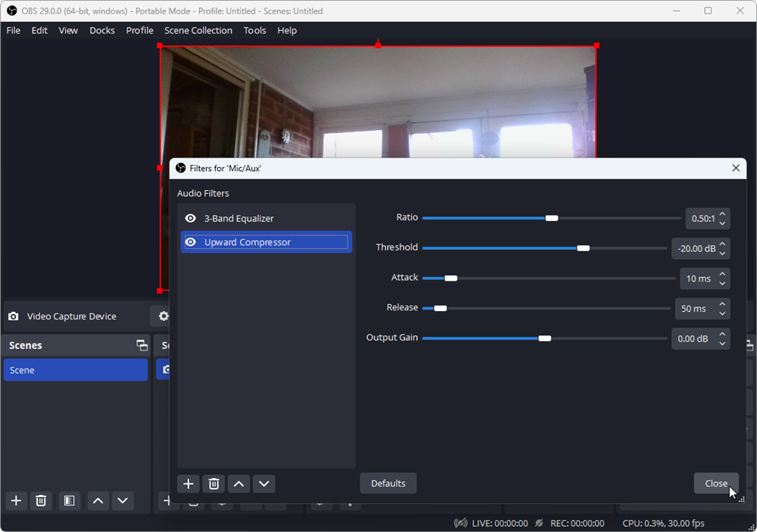Screen dimensions: 757x532
Task: Click the Output Gain value field
Action: (x=693, y=339)
